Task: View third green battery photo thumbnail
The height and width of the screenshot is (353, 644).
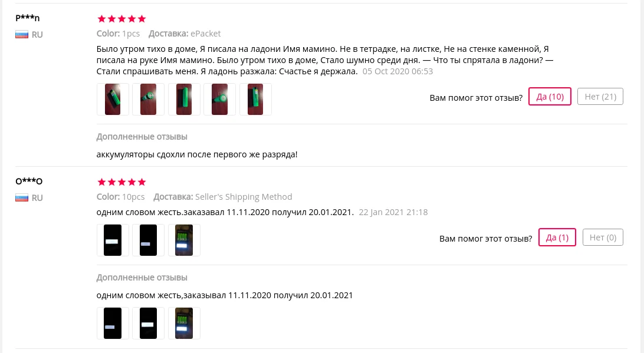Action: [184, 100]
